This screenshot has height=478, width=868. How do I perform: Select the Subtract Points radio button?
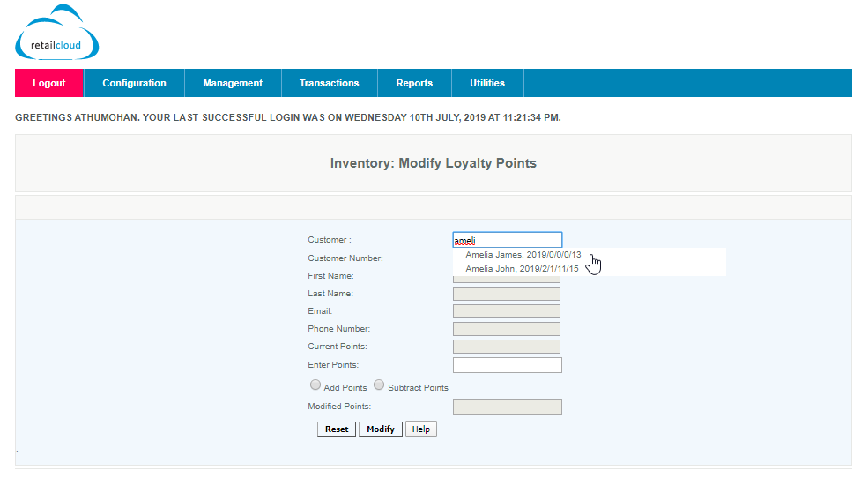[379, 385]
